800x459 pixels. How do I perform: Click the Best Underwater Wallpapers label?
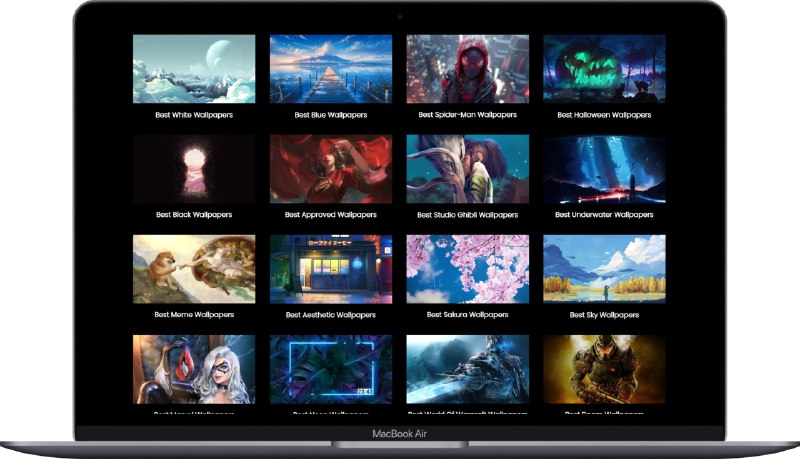click(x=603, y=215)
